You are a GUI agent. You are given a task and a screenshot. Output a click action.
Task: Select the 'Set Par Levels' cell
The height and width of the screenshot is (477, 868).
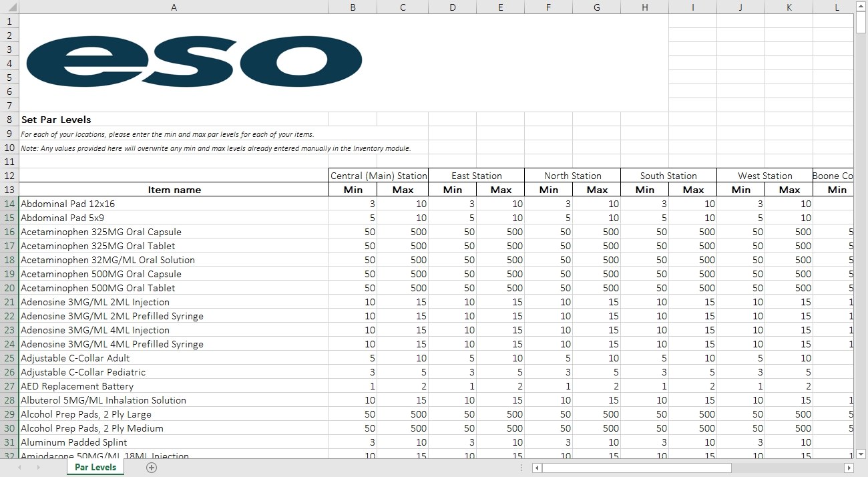pyautogui.click(x=174, y=120)
